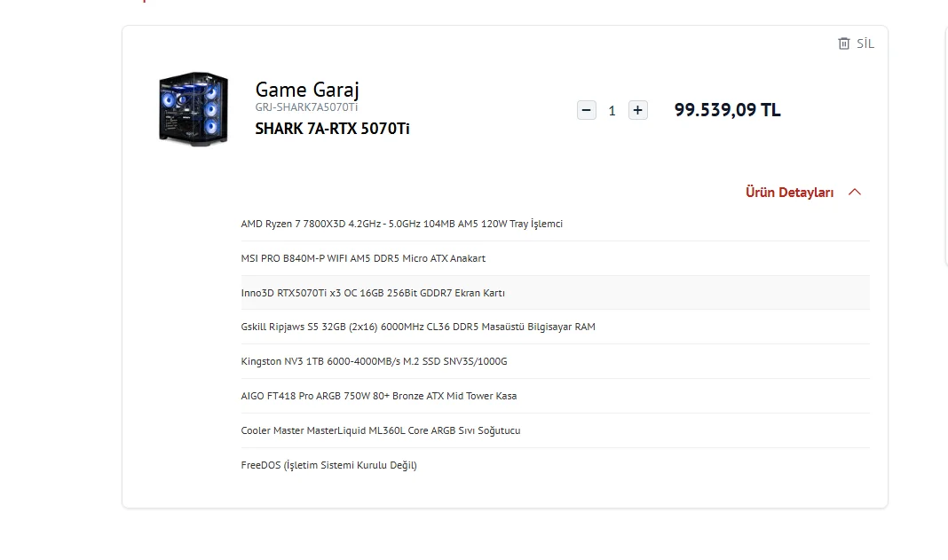The width and height of the screenshot is (948, 560).
Task: Select the AMD Ryzen 7 7800X3D processor row
Action: pyautogui.click(x=555, y=224)
